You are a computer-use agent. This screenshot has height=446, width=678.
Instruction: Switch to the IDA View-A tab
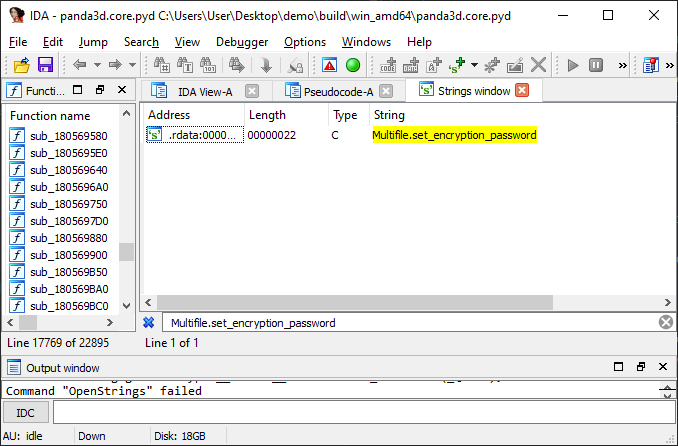(205, 92)
